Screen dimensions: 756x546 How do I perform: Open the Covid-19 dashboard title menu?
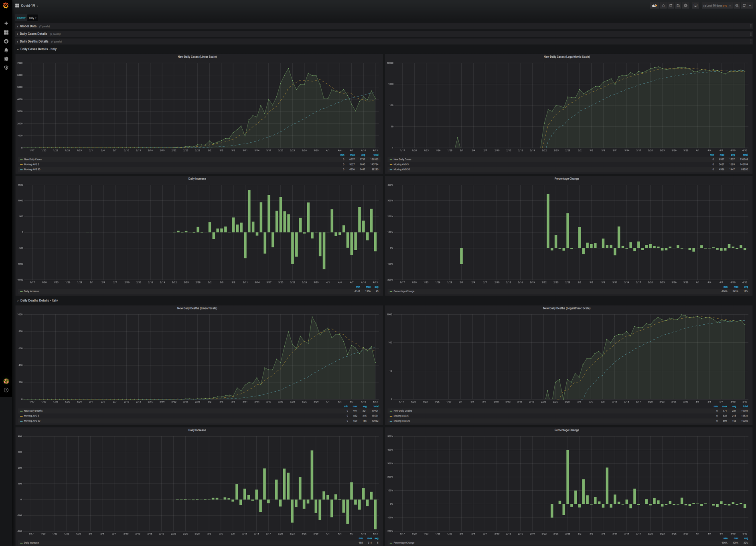29,6
